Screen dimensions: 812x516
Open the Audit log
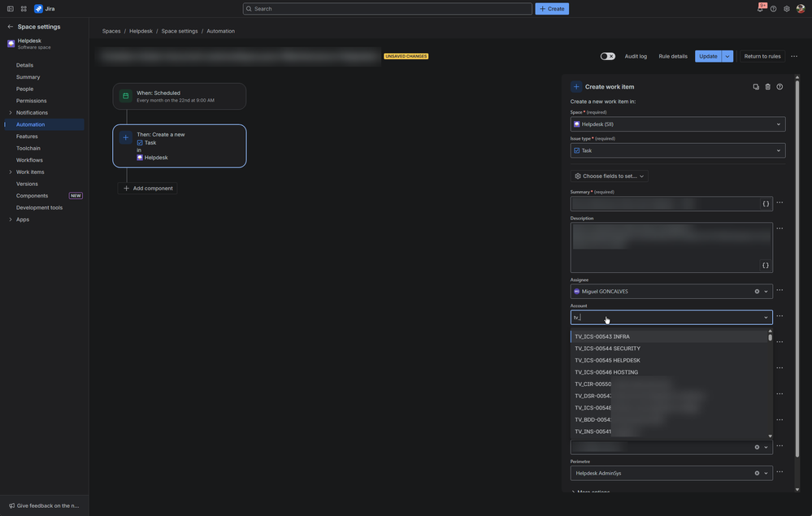[636, 56]
